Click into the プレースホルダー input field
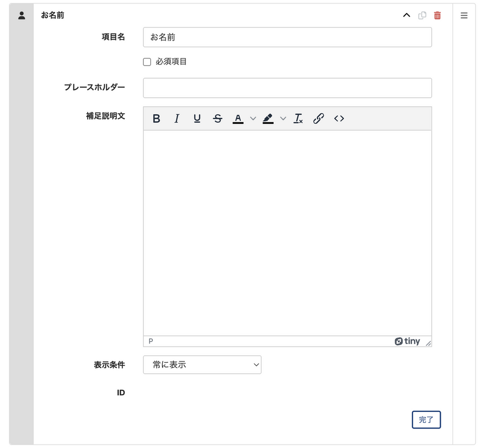The image size is (481, 448). coord(287,88)
